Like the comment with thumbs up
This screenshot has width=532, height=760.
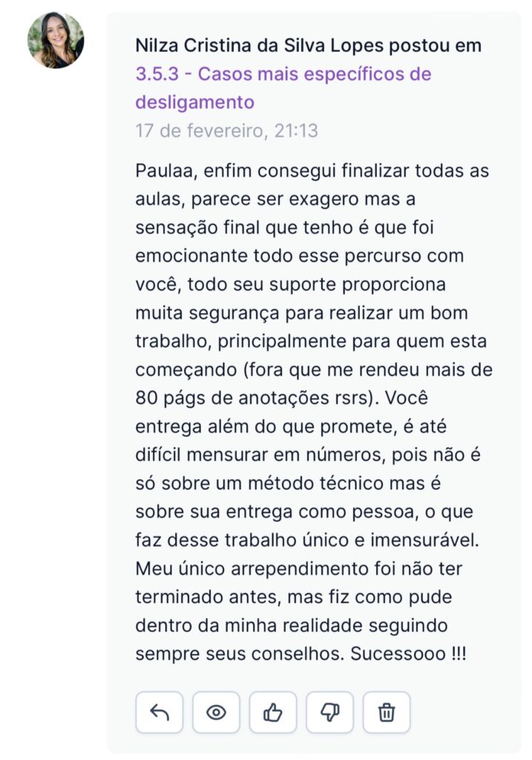click(x=273, y=712)
